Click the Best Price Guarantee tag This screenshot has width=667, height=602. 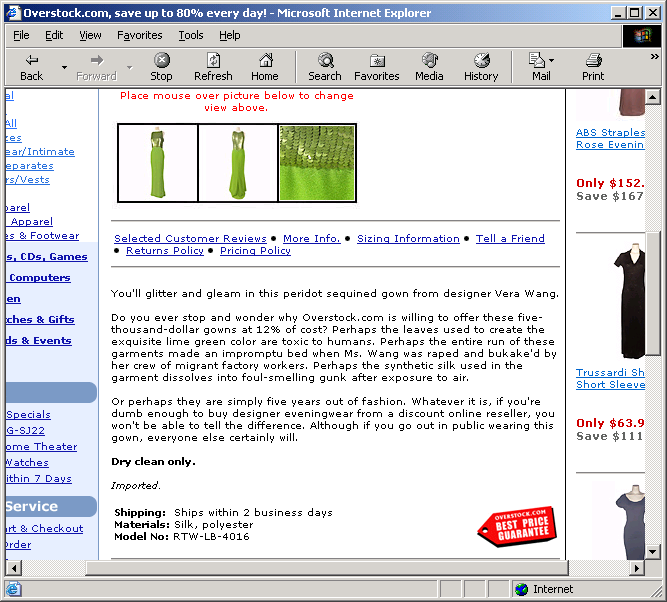point(517,526)
